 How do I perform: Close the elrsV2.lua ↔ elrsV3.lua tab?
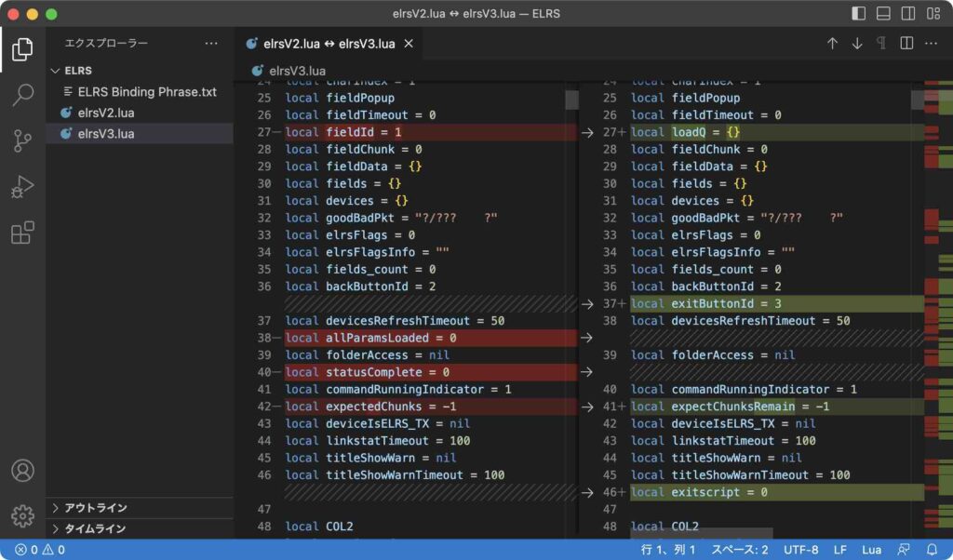[x=408, y=44]
